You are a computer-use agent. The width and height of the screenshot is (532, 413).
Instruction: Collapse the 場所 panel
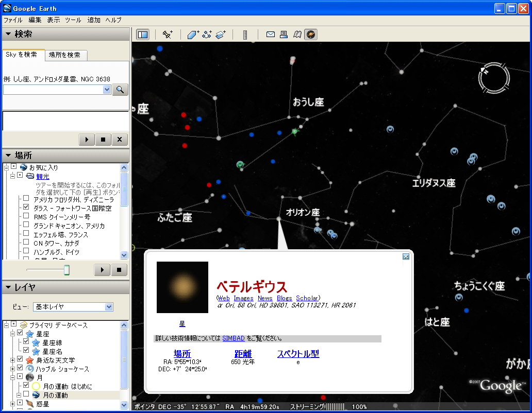click(8, 156)
